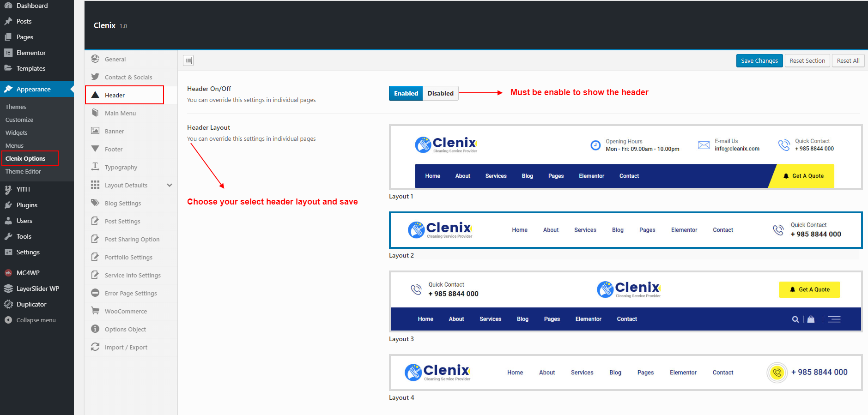Click the Dashboard gauge icon
This screenshot has height=415, width=868.
click(x=8, y=6)
